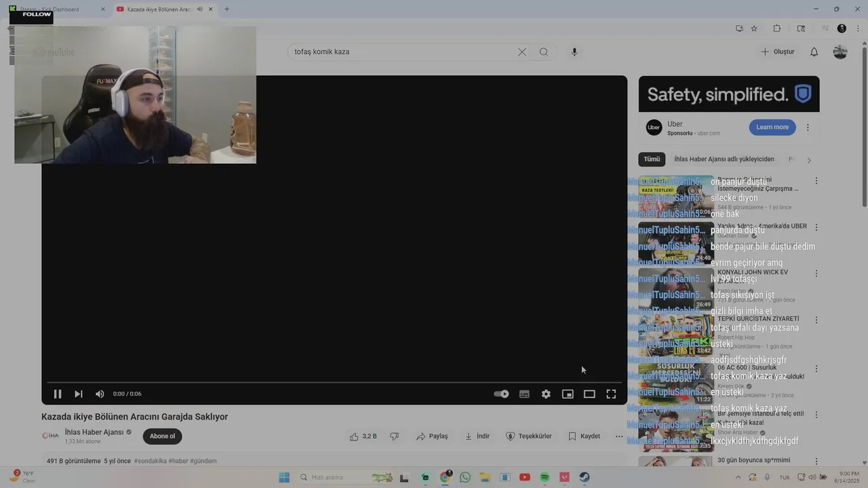This screenshot has width=868, height=488.
Task: Open the Paylaş share dialog
Action: [x=432, y=436]
